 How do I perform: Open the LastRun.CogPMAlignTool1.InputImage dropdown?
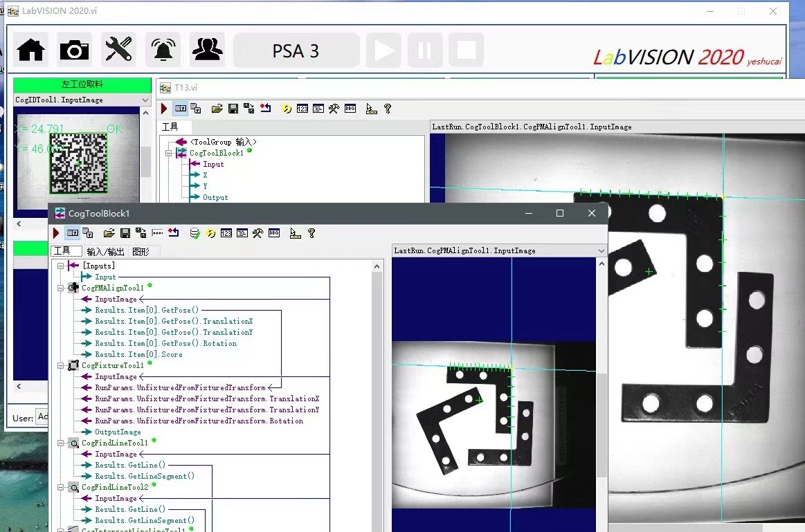tap(601, 250)
